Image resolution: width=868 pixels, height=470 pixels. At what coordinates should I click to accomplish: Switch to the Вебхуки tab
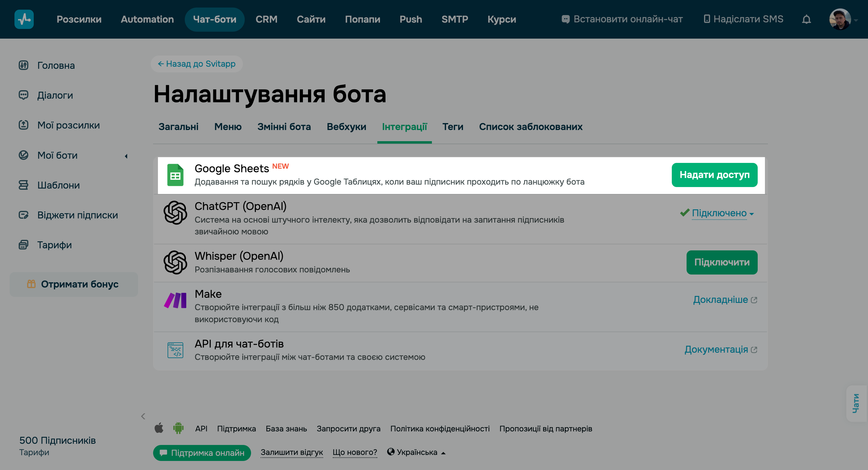[346, 127]
